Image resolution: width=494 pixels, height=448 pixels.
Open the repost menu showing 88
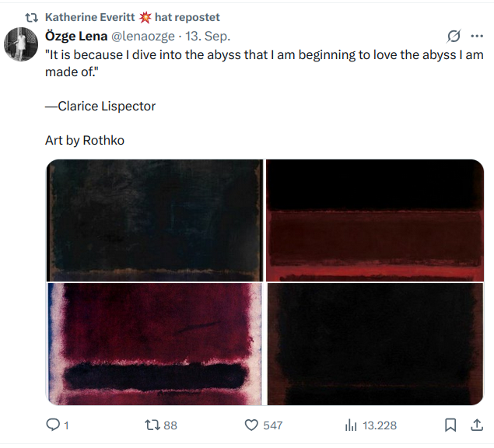tap(153, 425)
